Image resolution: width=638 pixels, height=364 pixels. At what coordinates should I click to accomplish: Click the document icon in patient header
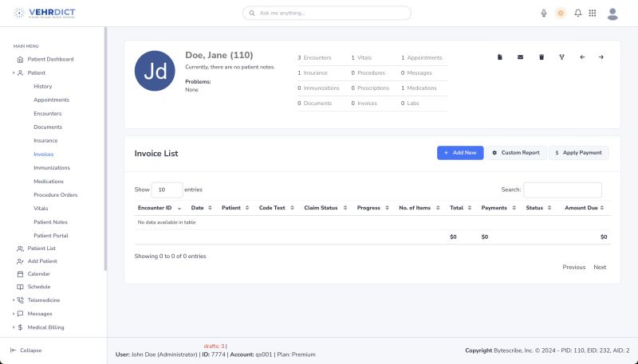pos(500,57)
